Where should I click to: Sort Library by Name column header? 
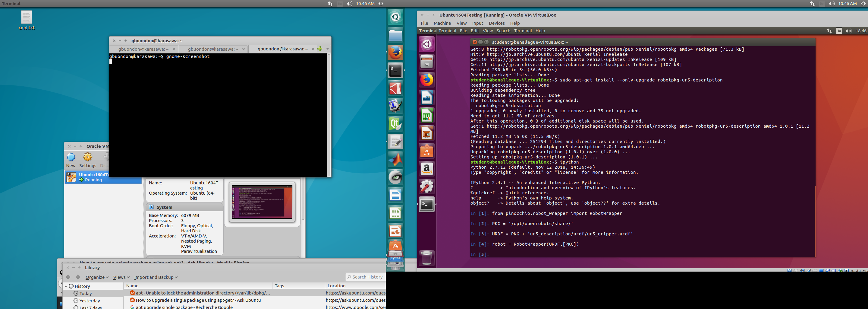coord(198,286)
